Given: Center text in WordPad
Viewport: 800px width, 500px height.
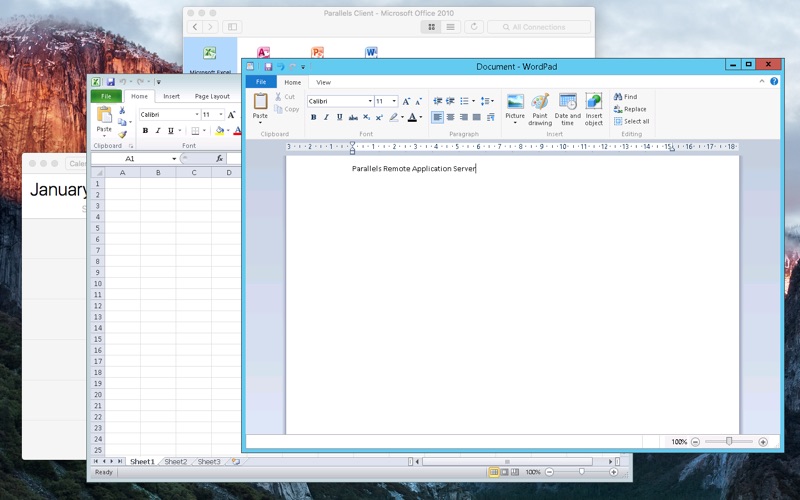Looking at the screenshot, I should (451, 117).
